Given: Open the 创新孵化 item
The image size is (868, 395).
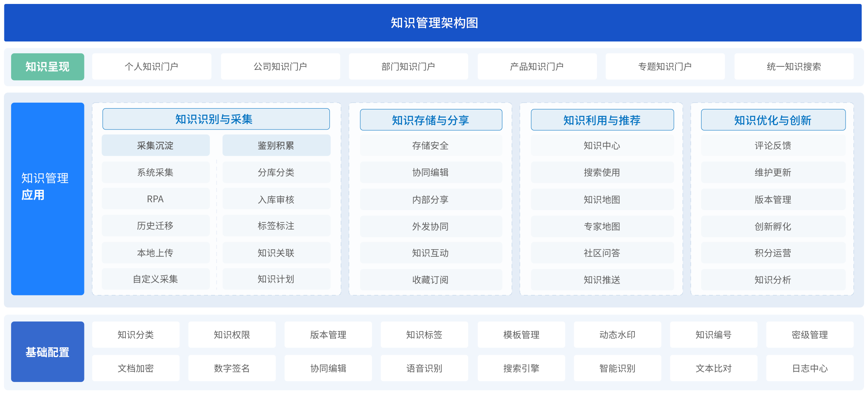Looking at the screenshot, I should [773, 226].
